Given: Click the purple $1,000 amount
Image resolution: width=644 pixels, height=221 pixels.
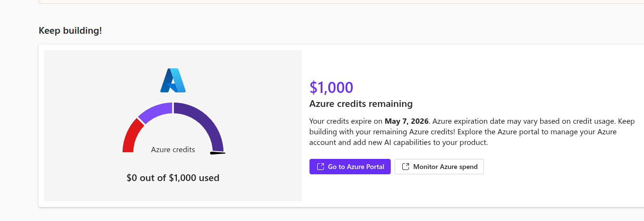Looking at the screenshot, I should pyautogui.click(x=332, y=87).
